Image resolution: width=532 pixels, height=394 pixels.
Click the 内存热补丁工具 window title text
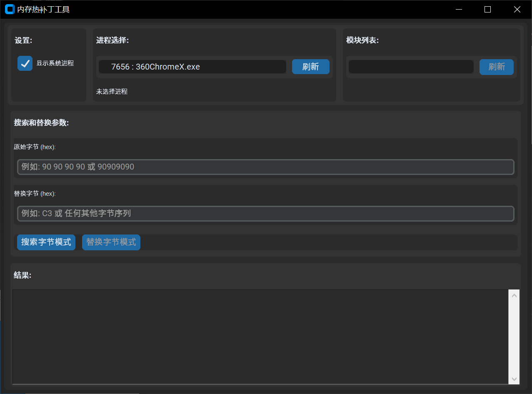pos(43,9)
